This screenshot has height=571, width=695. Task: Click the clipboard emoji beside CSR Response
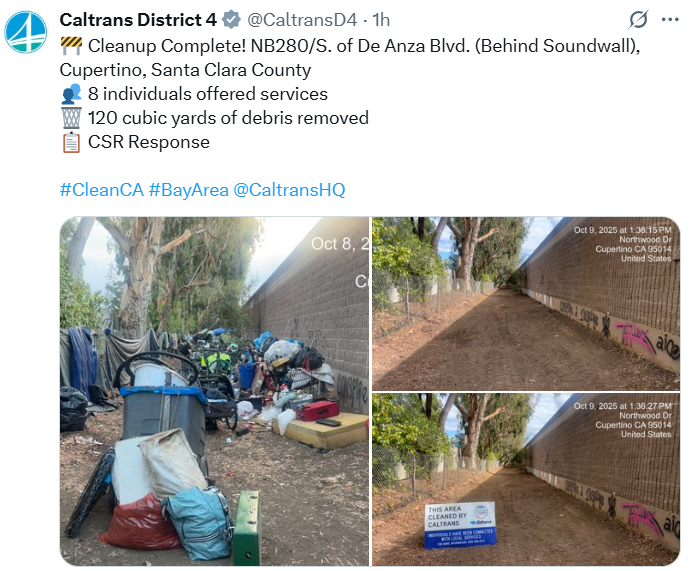click(x=71, y=142)
